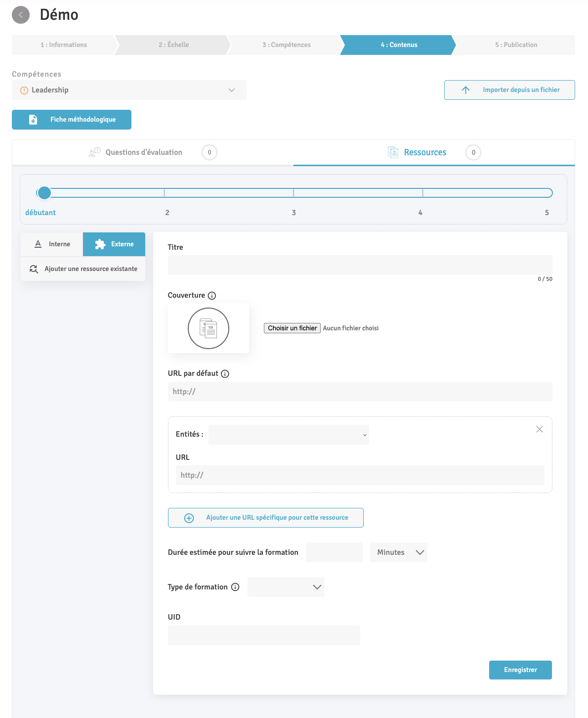Click the cover document thumbnail icon
The width and height of the screenshot is (588, 718).
pos(209,328)
